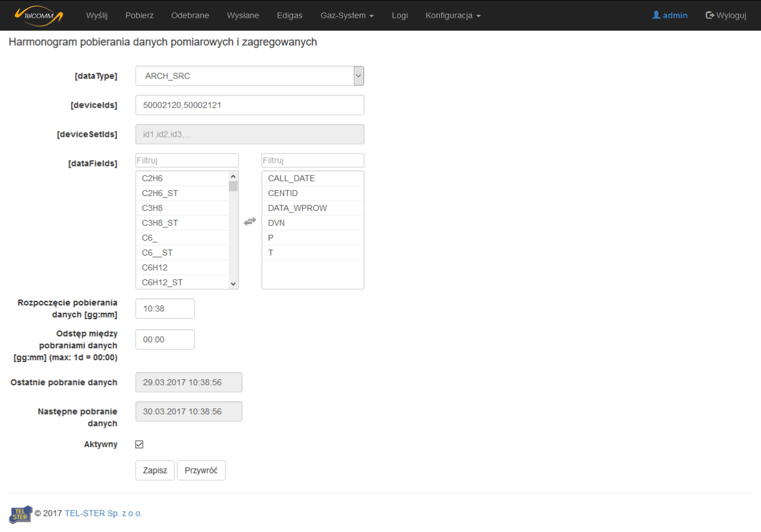Select DVN in the chosen fields list
This screenshot has height=532, width=761.
(x=313, y=223)
